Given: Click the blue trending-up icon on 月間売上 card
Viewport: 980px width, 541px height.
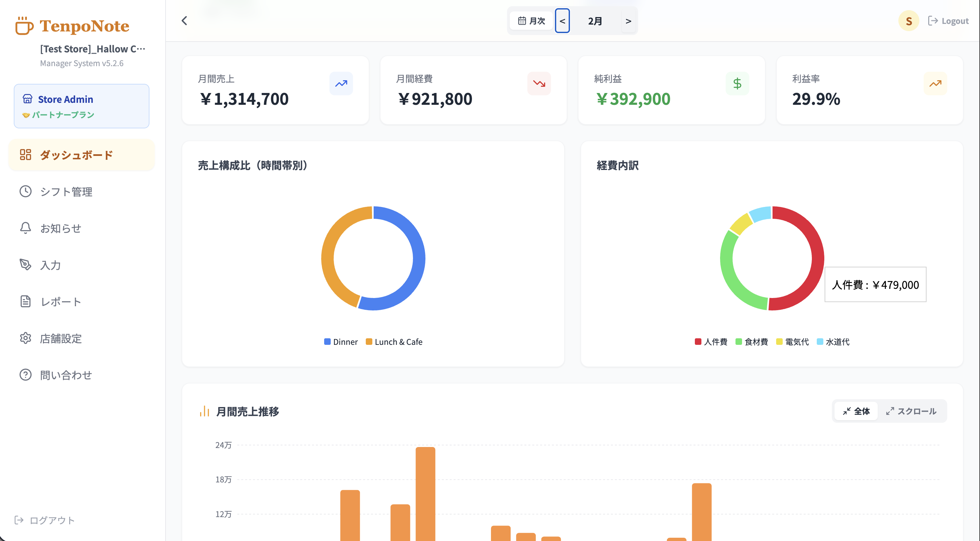Looking at the screenshot, I should pyautogui.click(x=341, y=83).
